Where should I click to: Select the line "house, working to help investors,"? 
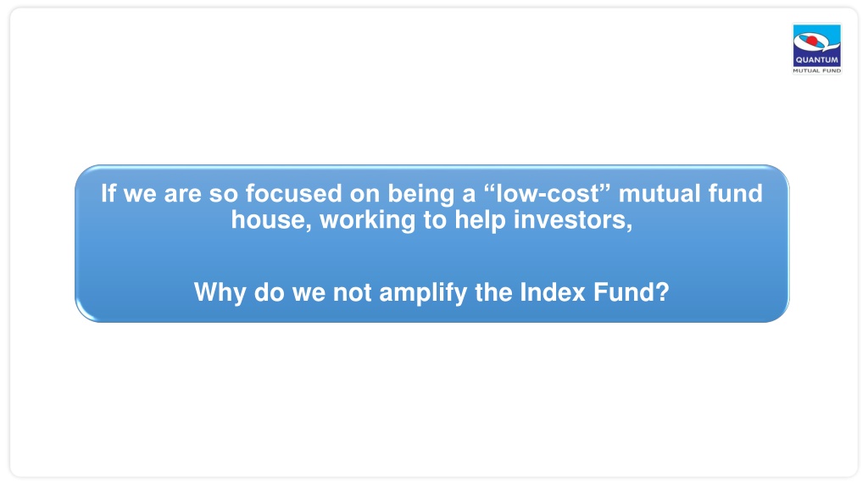(431, 220)
